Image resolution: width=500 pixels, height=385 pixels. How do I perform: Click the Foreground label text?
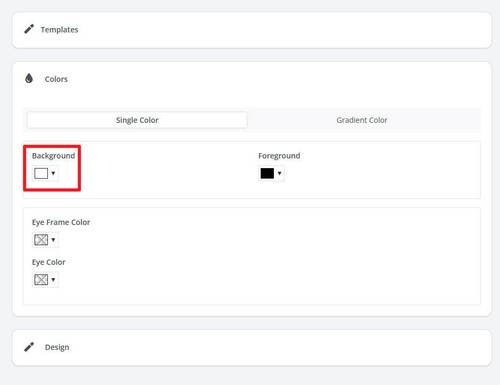click(279, 156)
